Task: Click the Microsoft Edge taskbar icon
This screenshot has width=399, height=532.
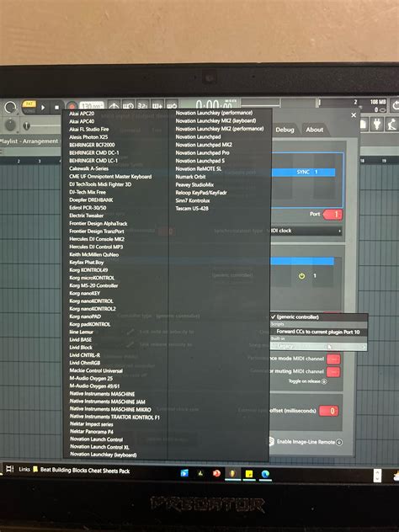Action: pos(265,474)
